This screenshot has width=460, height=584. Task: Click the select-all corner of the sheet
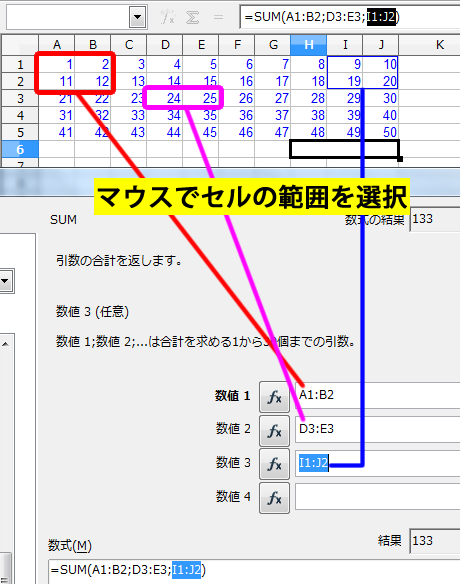point(20,45)
